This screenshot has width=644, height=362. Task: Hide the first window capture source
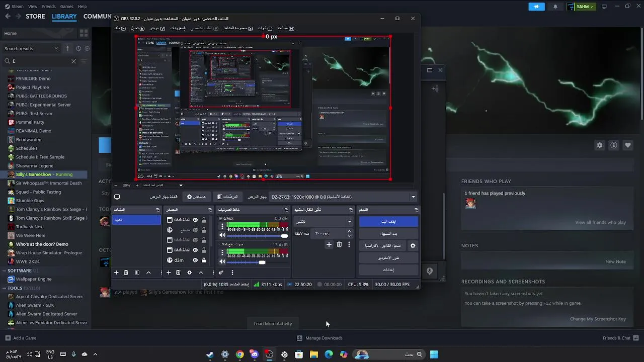(195, 220)
